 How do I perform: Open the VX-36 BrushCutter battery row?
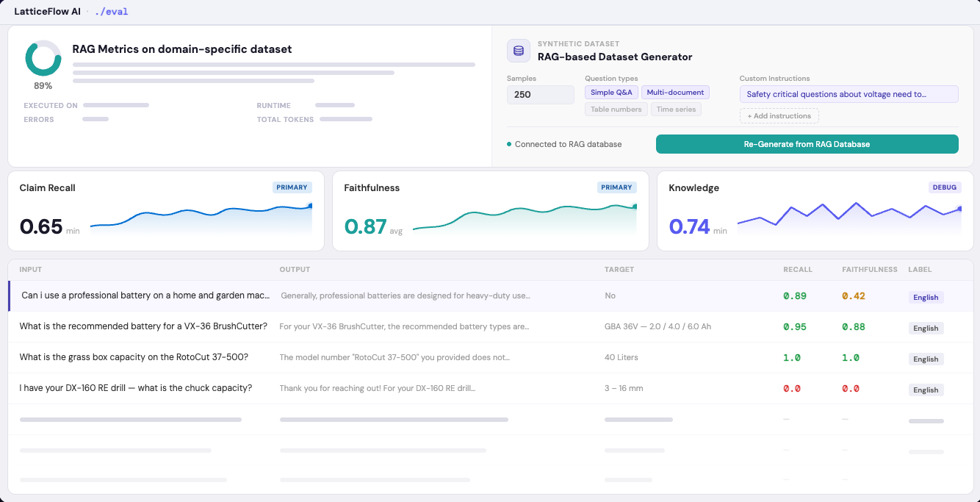143,326
